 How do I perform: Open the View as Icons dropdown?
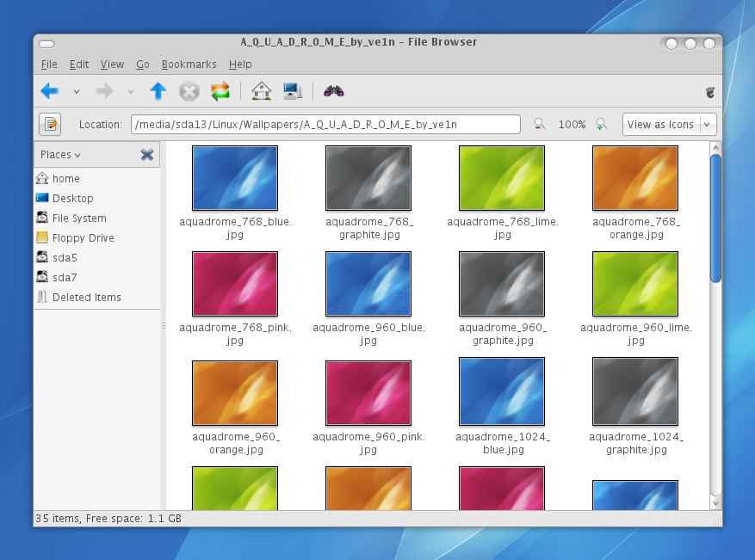[x=669, y=124]
